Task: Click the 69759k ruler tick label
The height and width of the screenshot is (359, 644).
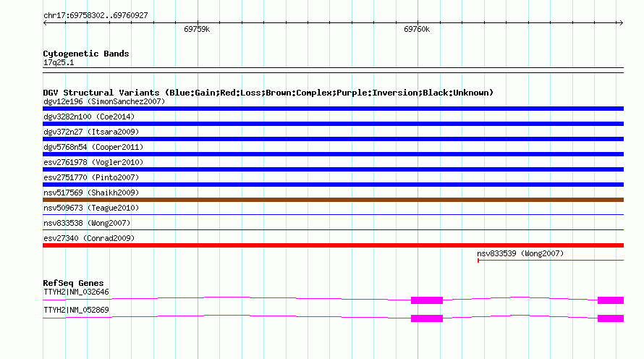Action: [x=197, y=29]
